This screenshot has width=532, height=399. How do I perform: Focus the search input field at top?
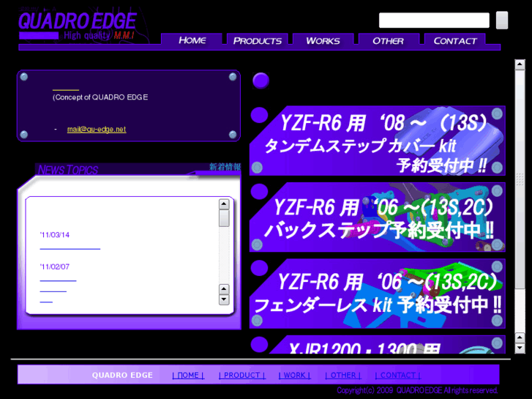434,20
